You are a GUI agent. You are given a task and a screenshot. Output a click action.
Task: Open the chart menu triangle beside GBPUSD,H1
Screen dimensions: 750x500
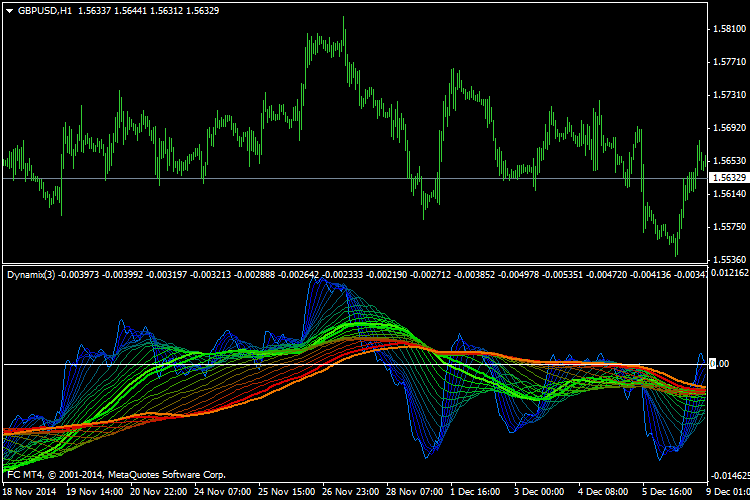coord(10,11)
